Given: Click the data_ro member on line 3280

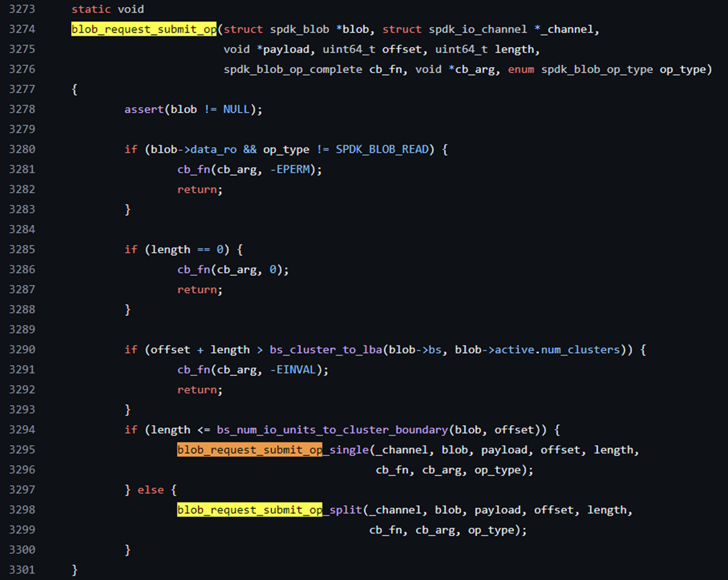Looking at the screenshot, I should 214,150.
